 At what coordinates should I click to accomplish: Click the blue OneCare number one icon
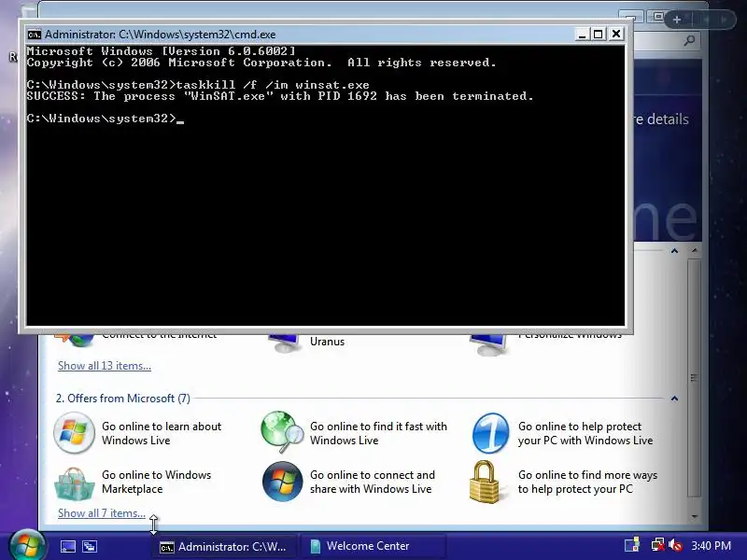[490, 433]
